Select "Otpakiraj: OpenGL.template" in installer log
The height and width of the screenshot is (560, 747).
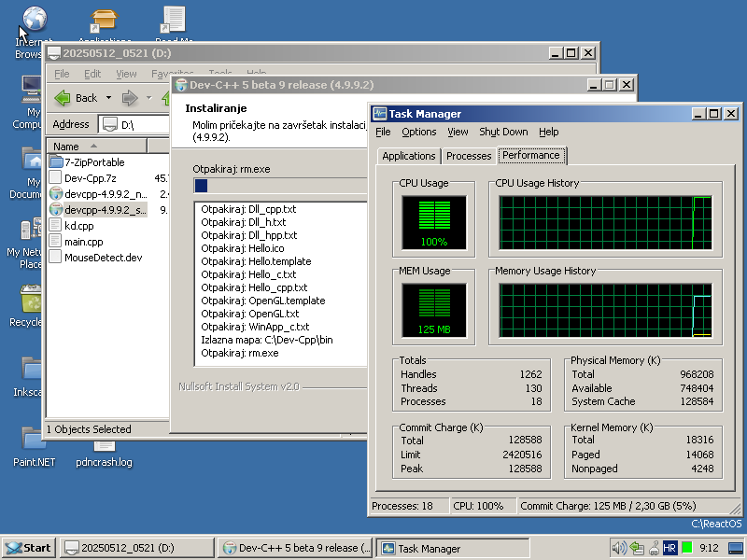point(263,301)
